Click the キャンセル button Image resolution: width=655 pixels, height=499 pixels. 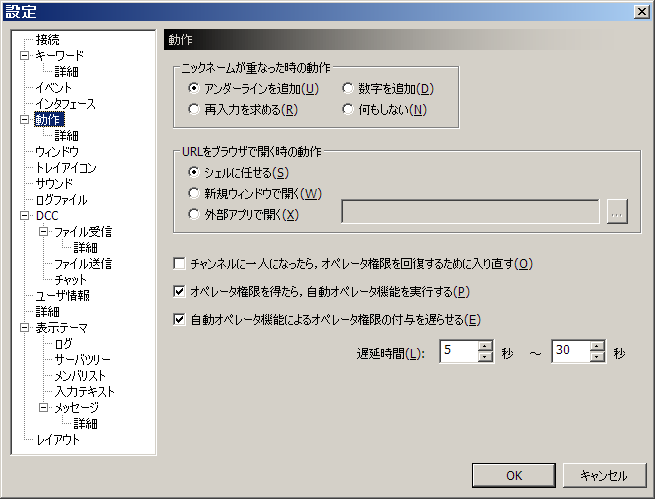tap(604, 475)
